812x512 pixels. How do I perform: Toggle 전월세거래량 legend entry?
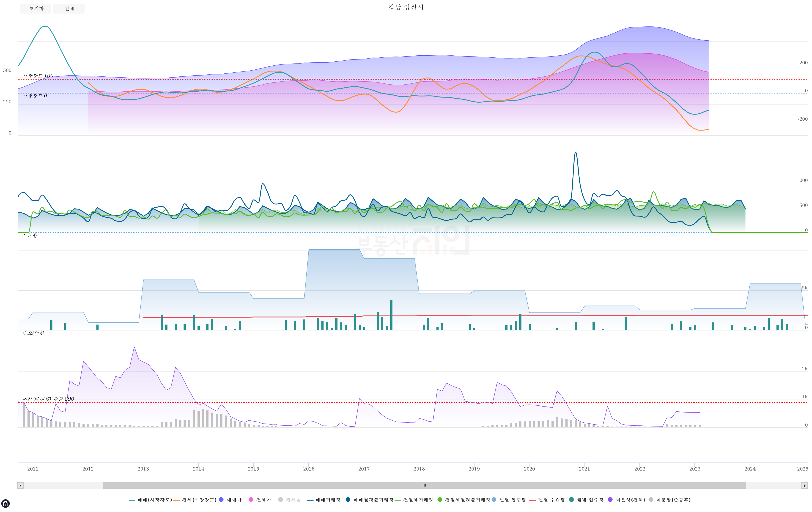pyautogui.click(x=414, y=500)
